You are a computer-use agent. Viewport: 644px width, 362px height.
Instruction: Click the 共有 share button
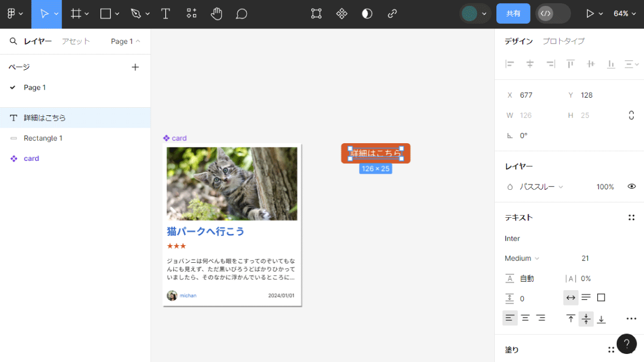point(513,14)
